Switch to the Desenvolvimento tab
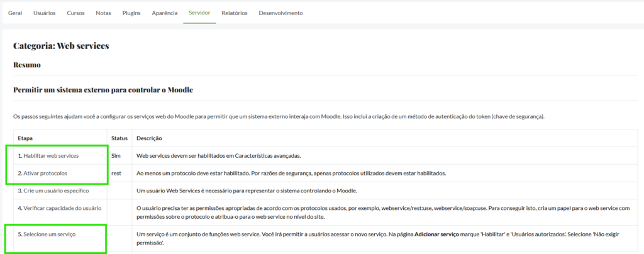The image size is (644, 254). click(x=280, y=13)
